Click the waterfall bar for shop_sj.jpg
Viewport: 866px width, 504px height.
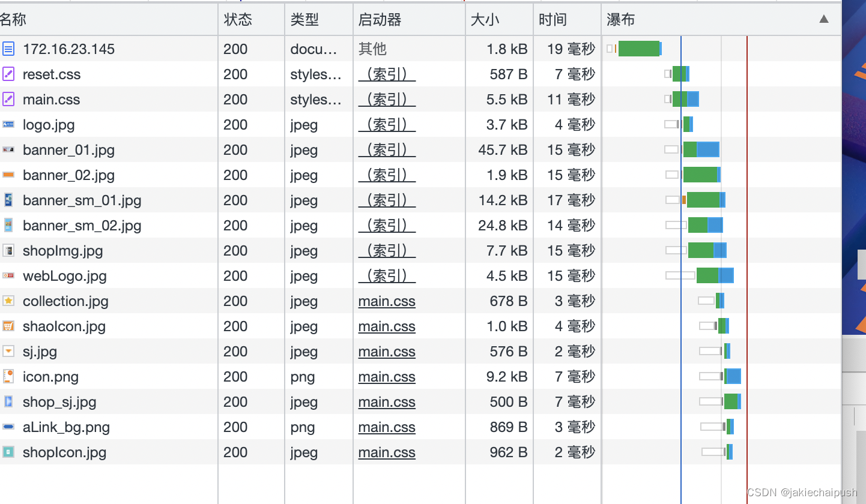pyautogui.click(x=733, y=401)
